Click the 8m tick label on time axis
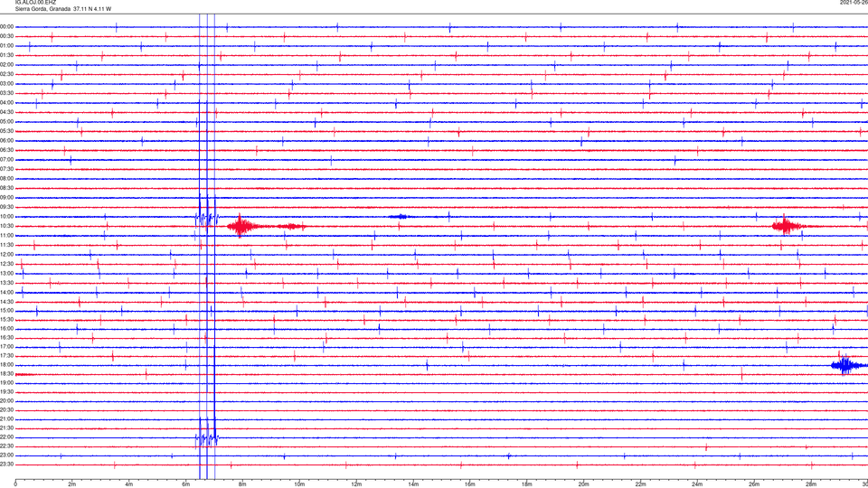 click(x=242, y=484)
